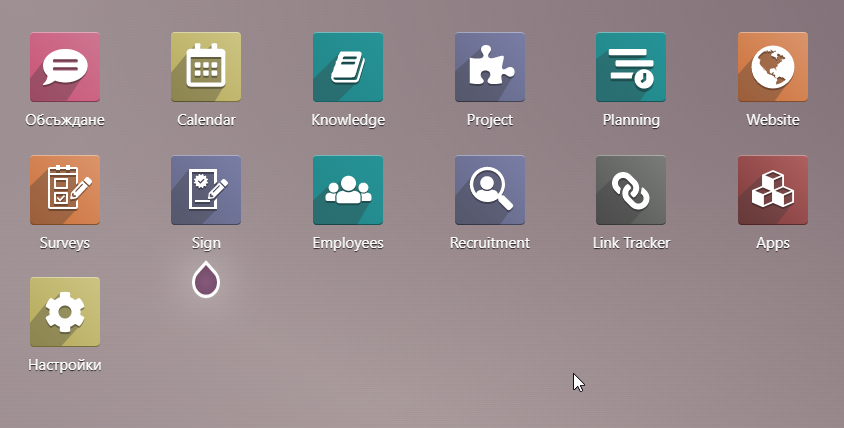Open Настройки settings gear app
844x428 pixels.
click(x=65, y=312)
